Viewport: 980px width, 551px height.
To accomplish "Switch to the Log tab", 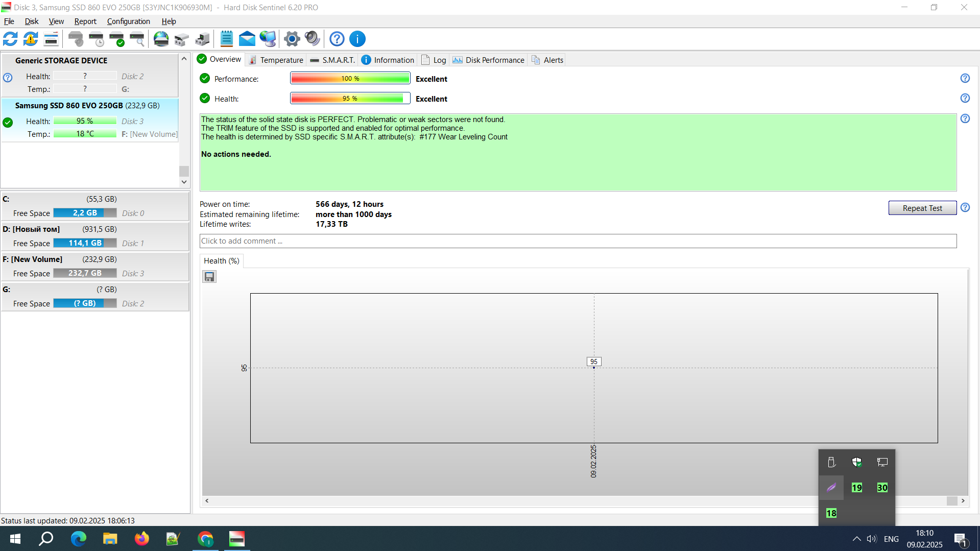I will (434, 60).
